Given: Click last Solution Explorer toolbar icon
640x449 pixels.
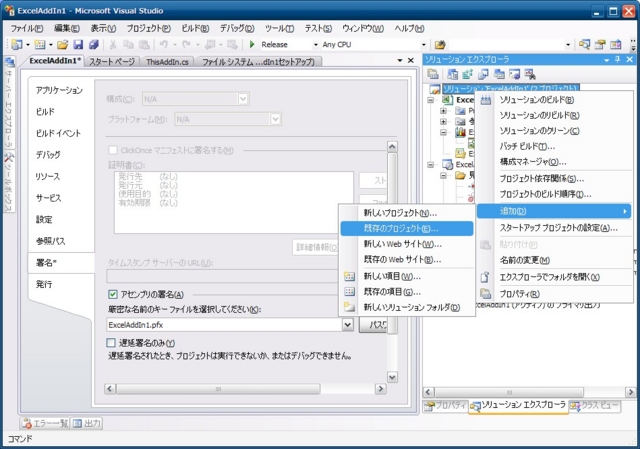Looking at the screenshot, I should [530, 74].
